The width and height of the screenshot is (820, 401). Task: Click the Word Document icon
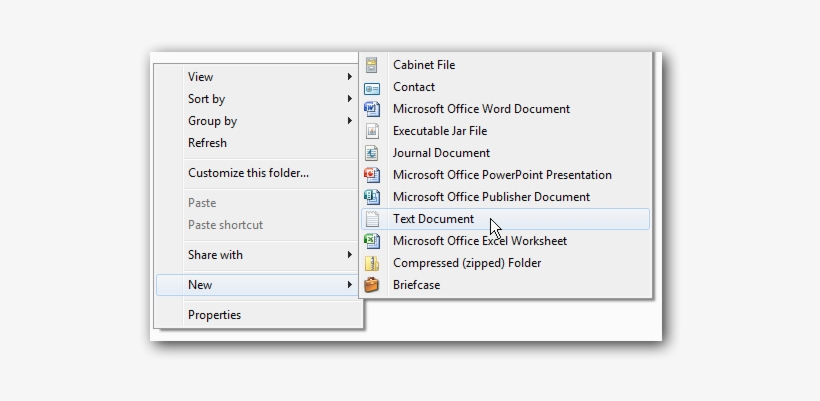[x=371, y=109]
